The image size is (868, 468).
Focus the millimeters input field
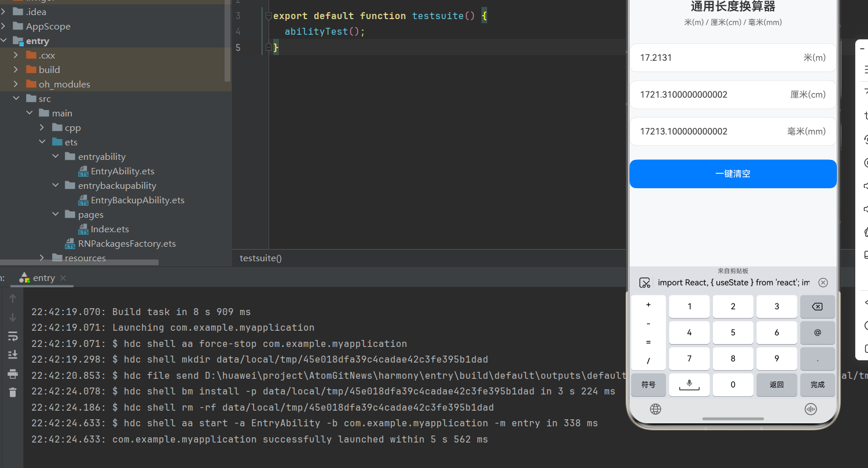point(733,131)
